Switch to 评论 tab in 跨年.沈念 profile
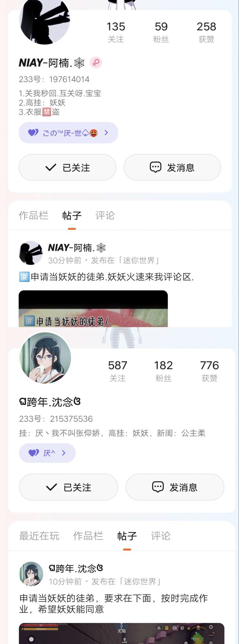Screen dimensions: 239x644 point(161,536)
